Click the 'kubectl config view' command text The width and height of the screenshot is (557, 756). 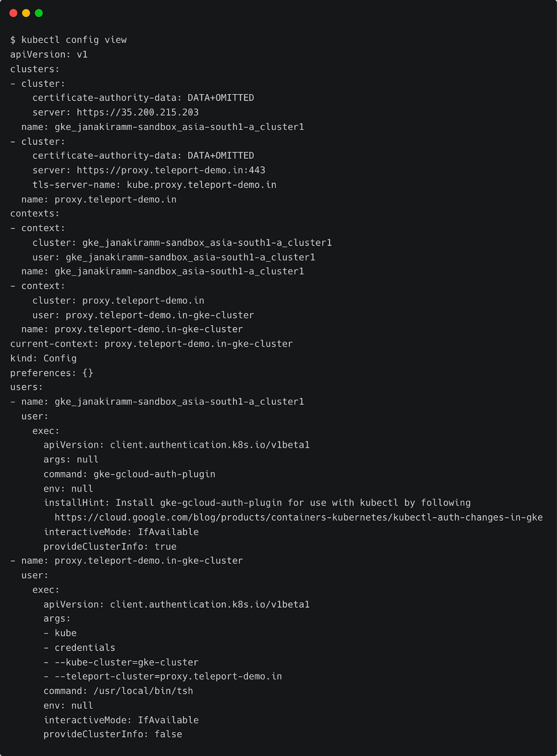click(x=74, y=40)
